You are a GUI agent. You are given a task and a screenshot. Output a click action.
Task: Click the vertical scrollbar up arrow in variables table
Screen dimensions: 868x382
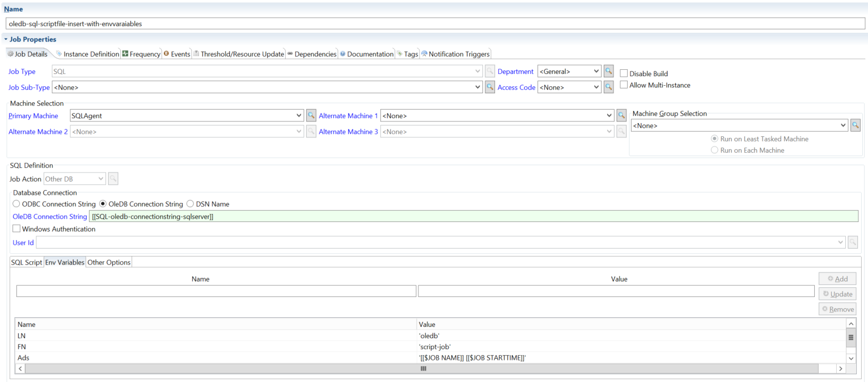(850, 323)
